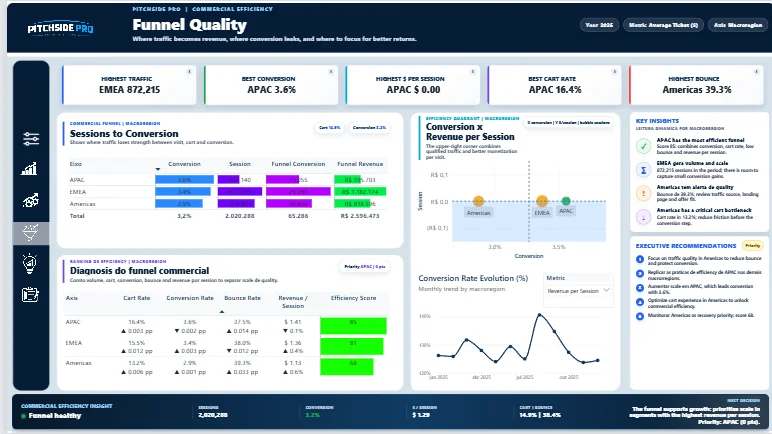This screenshot has width=772, height=434.
Task: Sort by Funnel Conversion column header
Action: 298,164
